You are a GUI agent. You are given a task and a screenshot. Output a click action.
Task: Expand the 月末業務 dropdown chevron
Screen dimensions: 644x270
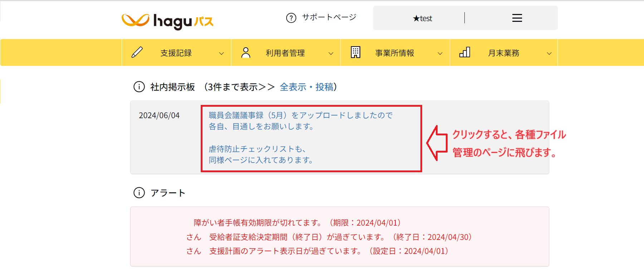point(549,53)
